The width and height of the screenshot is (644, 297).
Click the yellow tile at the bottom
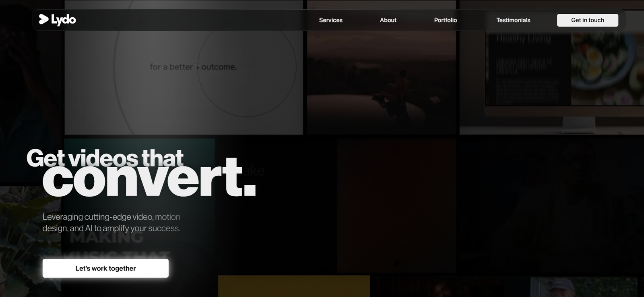click(294, 286)
